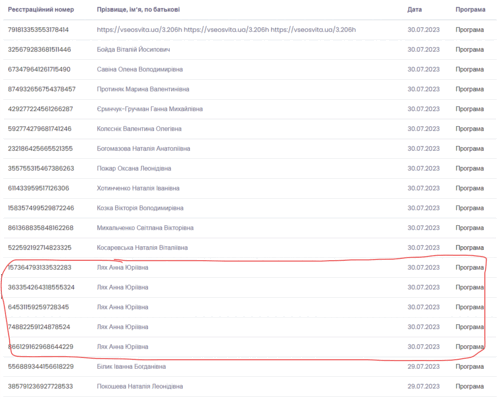Select the name 'Богомазова Наталія Анатоліївна'
The width and height of the screenshot is (500, 399).
(x=143, y=149)
